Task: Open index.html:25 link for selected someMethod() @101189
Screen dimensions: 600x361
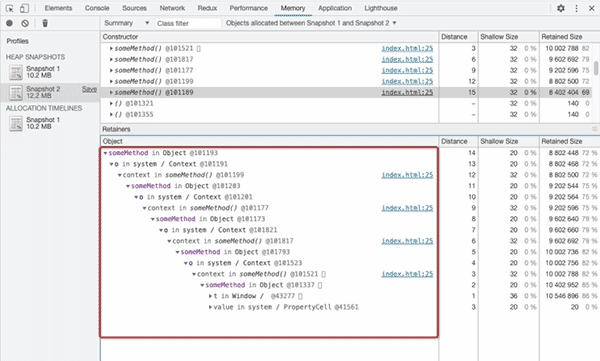Action: point(407,93)
